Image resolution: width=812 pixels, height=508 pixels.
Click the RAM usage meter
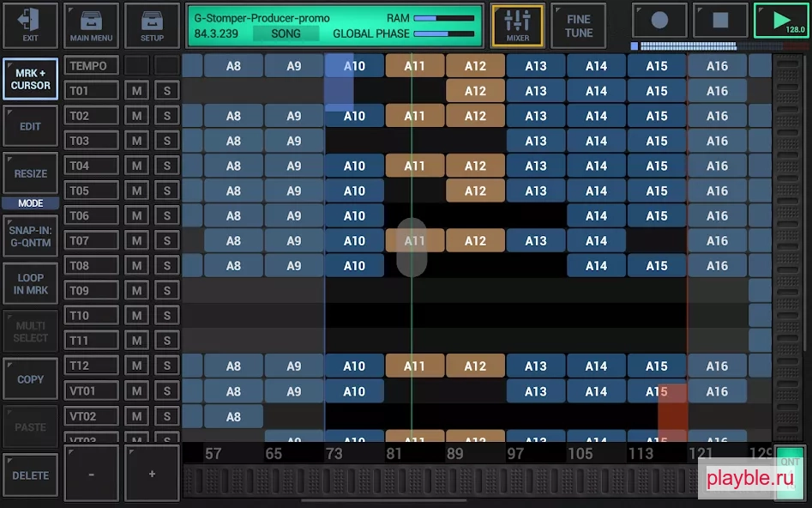tap(444, 18)
